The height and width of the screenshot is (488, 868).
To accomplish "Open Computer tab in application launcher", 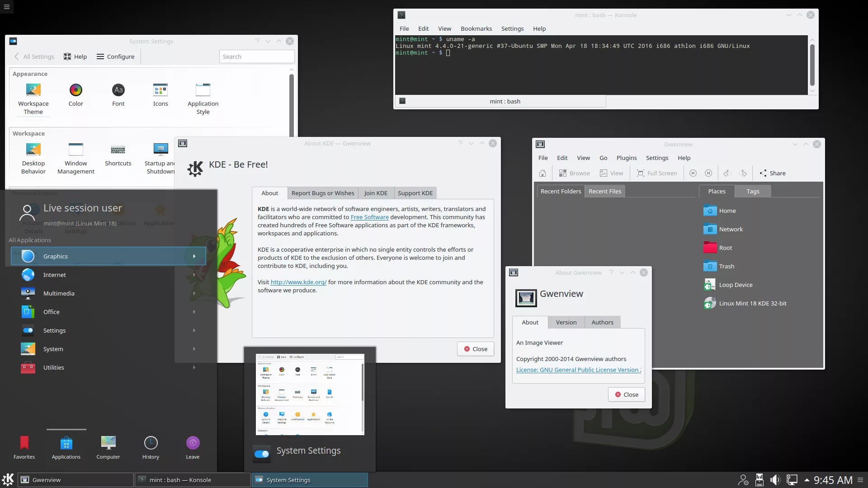I will (x=108, y=447).
